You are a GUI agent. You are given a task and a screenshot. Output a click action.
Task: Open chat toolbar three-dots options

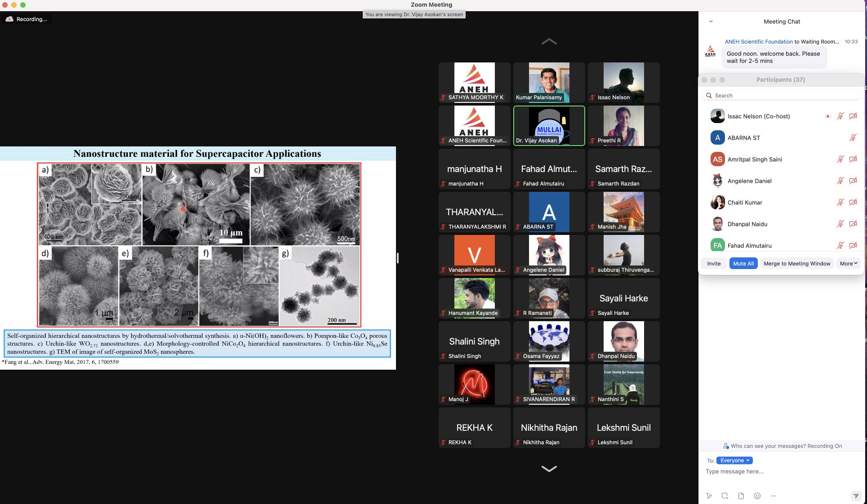click(774, 496)
